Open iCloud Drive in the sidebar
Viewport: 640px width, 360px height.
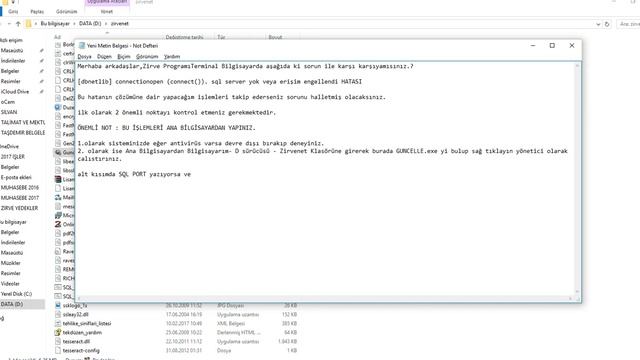15,91
